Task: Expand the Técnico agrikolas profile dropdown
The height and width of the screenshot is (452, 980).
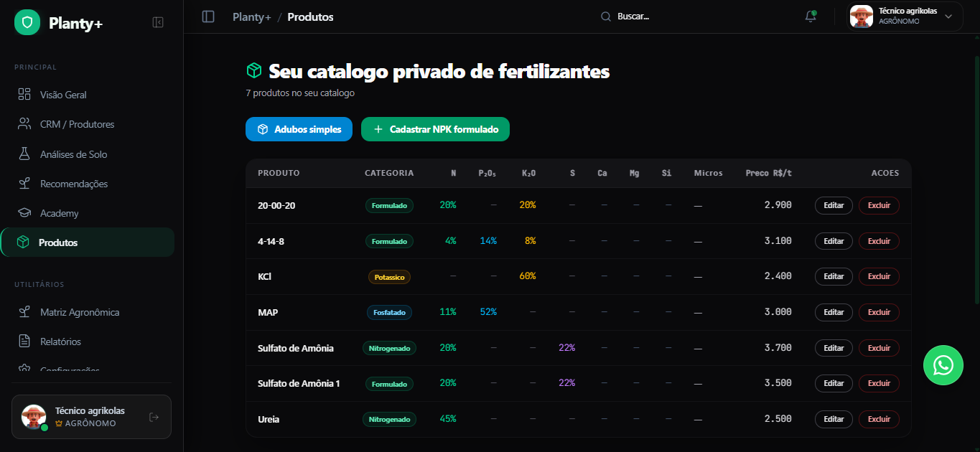Action: click(x=948, y=17)
